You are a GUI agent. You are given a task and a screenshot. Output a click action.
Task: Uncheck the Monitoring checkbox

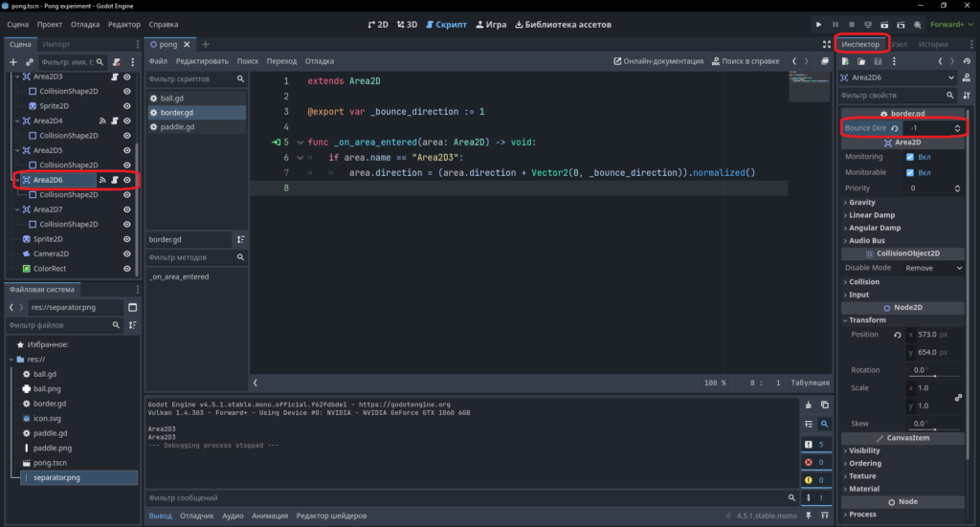[x=910, y=157]
